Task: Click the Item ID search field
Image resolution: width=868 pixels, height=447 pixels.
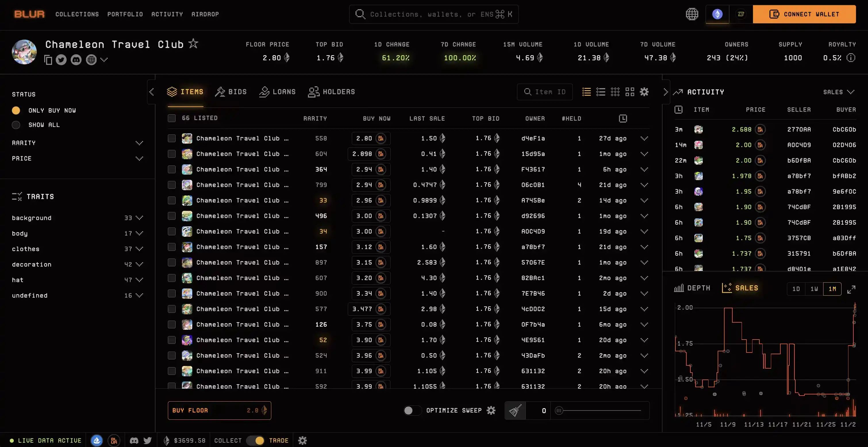Action: click(x=545, y=92)
